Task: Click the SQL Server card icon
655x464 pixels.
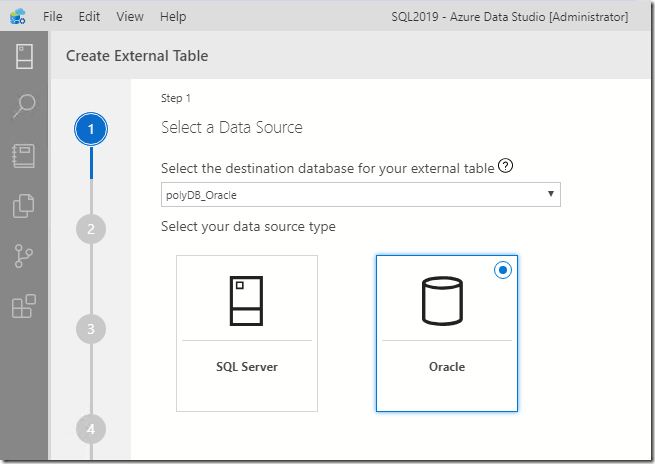Action: [246, 301]
